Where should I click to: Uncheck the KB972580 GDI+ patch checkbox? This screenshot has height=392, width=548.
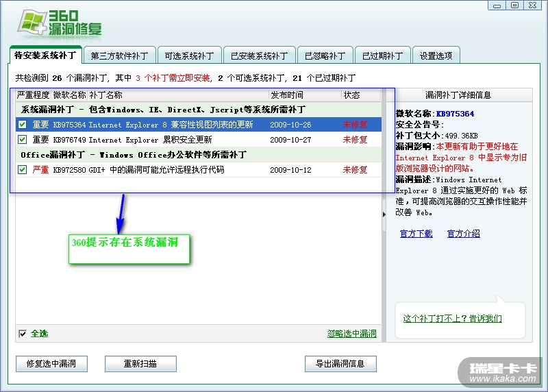pyautogui.click(x=23, y=169)
